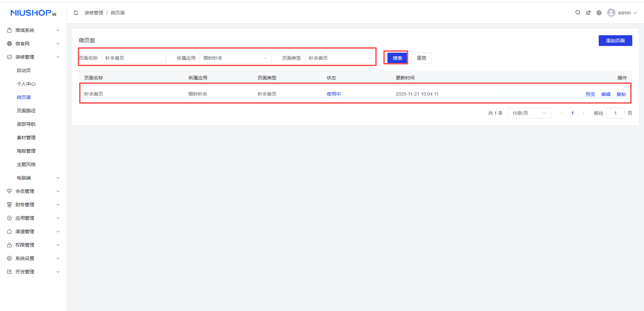Select 底部导航 in the sidebar
The image size is (644, 311).
tap(26, 124)
